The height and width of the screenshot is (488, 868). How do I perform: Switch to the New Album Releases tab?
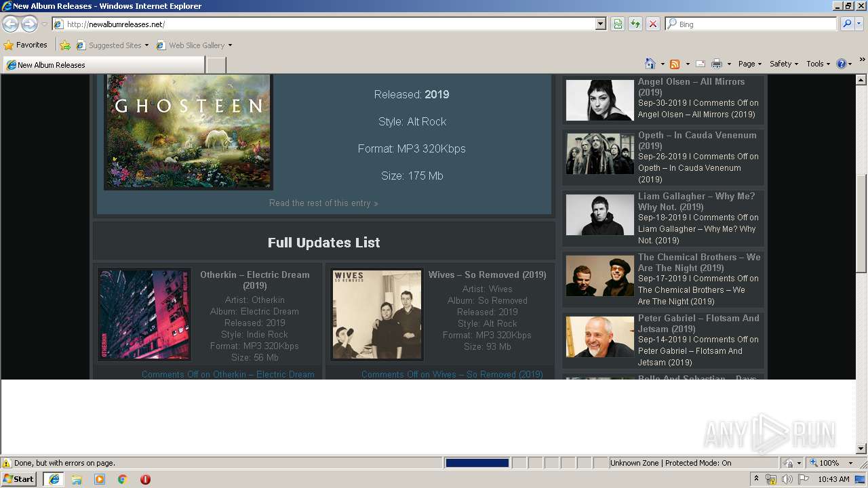click(x=104, y=65)
